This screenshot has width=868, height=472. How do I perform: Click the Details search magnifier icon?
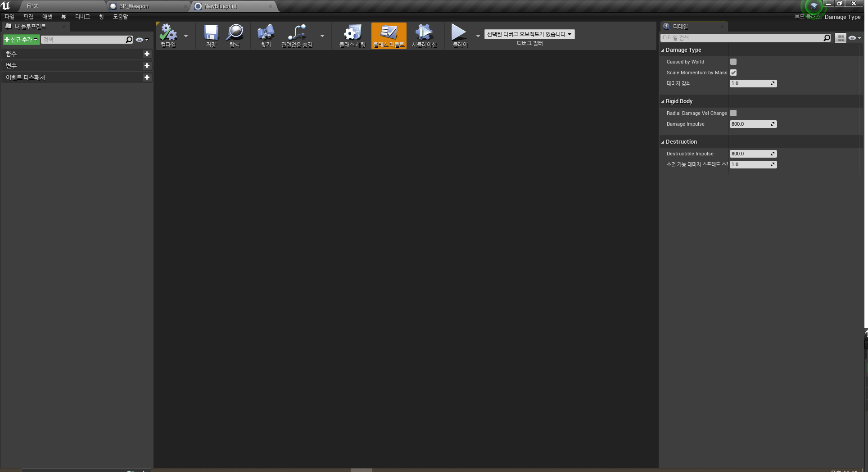[x=827, y=38]
